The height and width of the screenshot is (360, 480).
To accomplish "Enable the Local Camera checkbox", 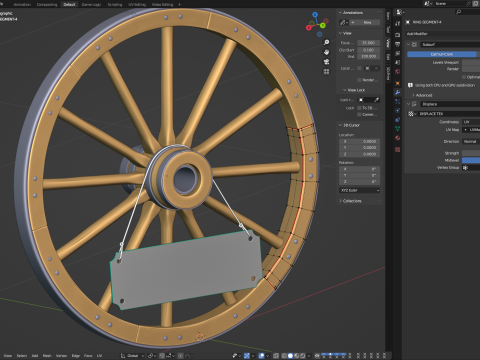I will point(359,68).
